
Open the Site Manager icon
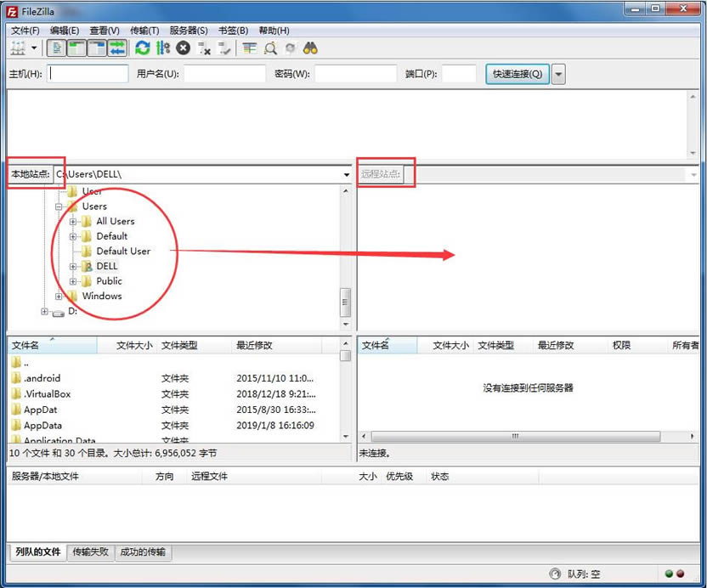tap(19, 48)
